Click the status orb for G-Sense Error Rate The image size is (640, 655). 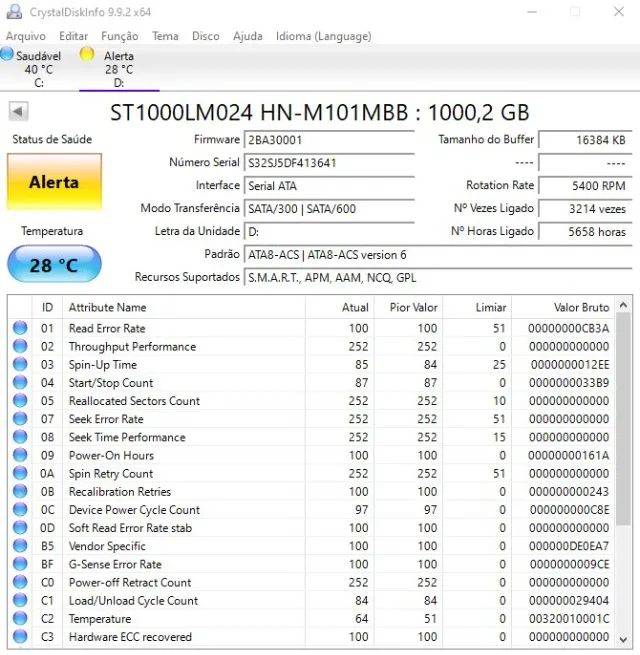pyautogui.click(x=20, y=564)
